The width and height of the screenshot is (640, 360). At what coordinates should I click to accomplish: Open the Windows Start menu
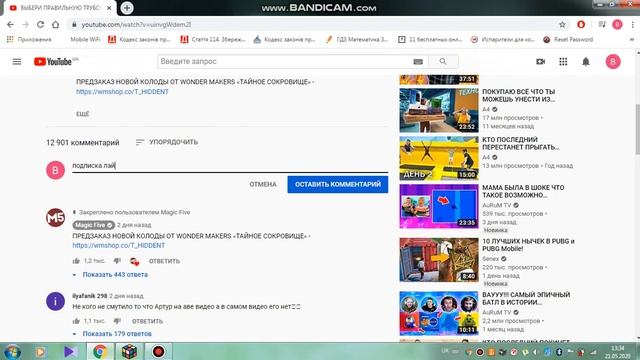[12, 352]
